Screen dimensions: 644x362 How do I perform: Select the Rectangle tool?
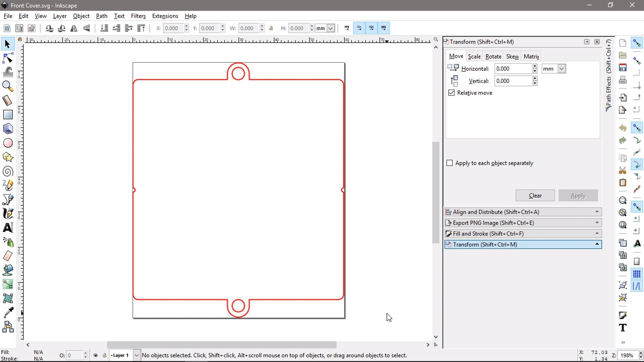pyautogui.click(x=8, y=115)
